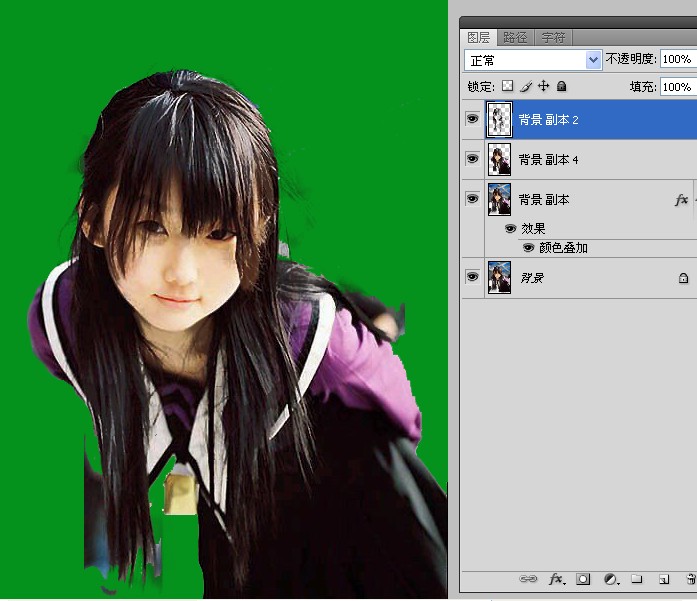Select 背景 layer thumbnail
The image size is (697, 601).
coord(499,277)
